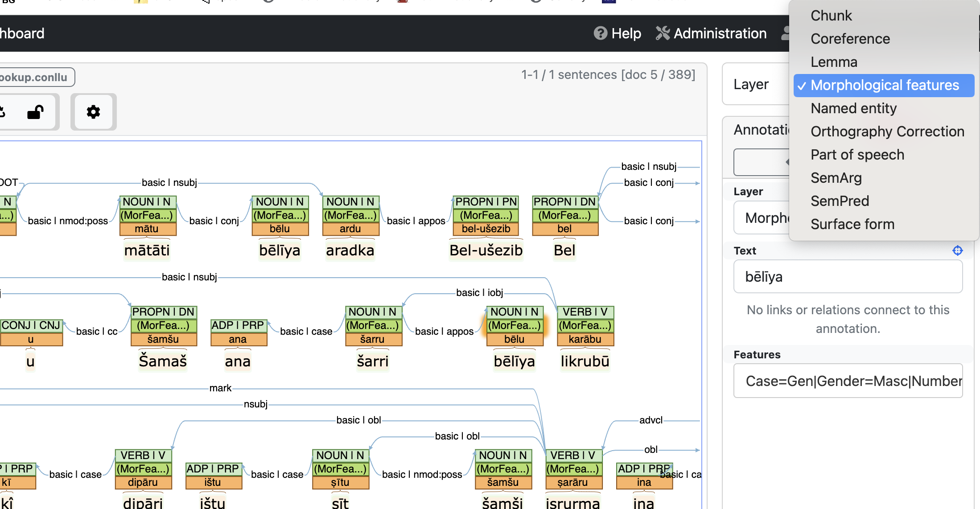
Task: Click the bēlīya Text field
Action: coord(848,277)
